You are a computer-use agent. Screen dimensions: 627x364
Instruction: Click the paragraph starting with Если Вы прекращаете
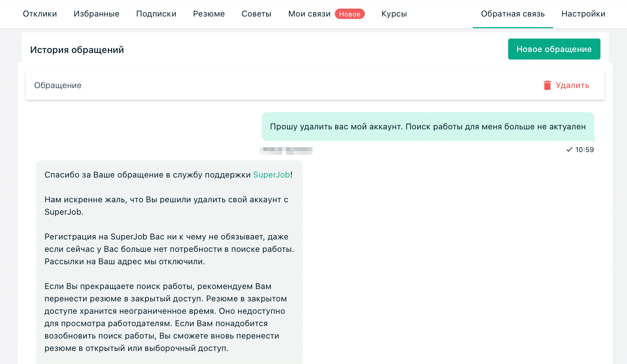(x=166, y=317)
